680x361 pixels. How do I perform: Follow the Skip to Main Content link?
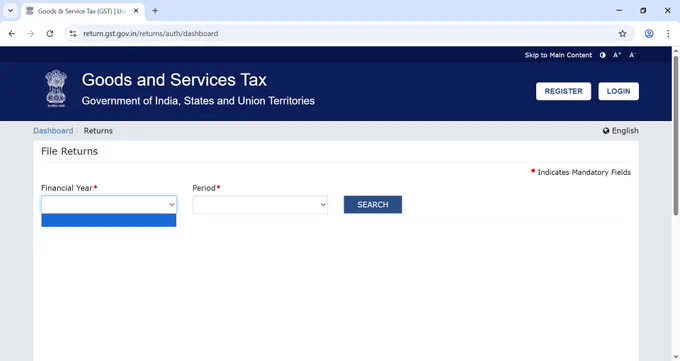pos(558,55)
